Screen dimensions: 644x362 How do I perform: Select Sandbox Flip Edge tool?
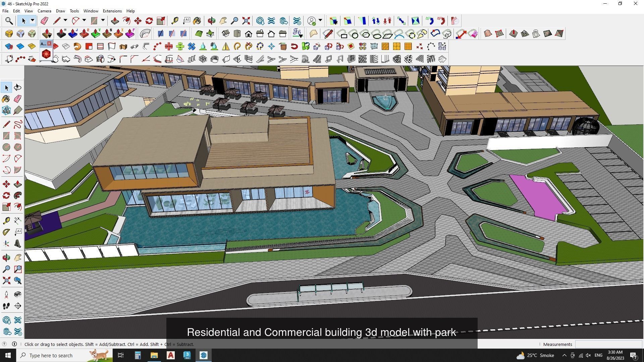[559, 34]
